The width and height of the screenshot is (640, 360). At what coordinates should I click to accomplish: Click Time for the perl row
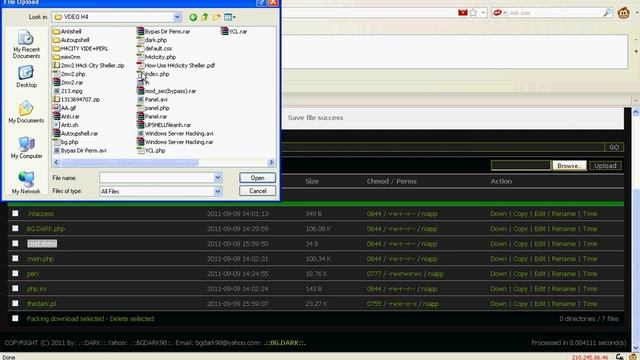[x=590, y=273]
